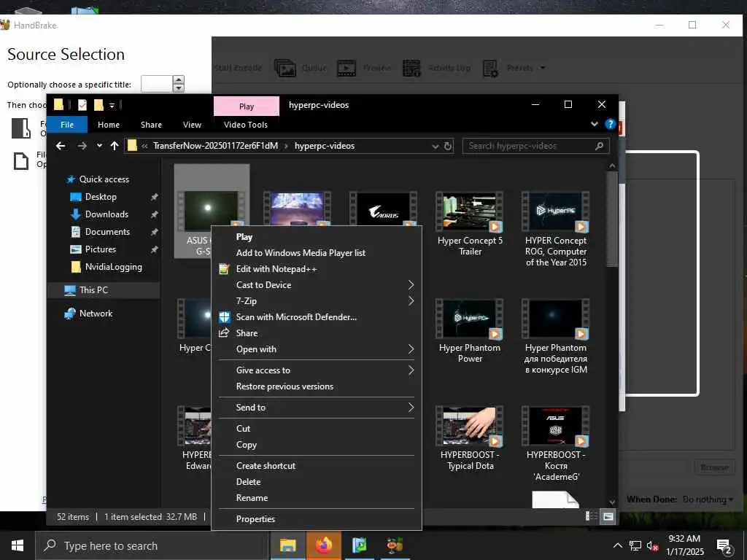
Task: Expand the 7-Zip submenu
Action: (x=317, y=301)
